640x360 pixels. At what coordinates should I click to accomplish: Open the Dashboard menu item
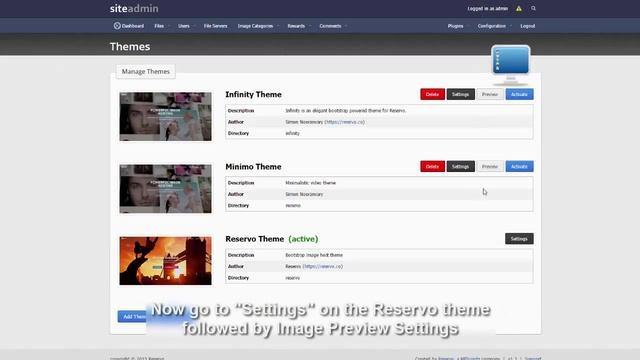point(129,26)
